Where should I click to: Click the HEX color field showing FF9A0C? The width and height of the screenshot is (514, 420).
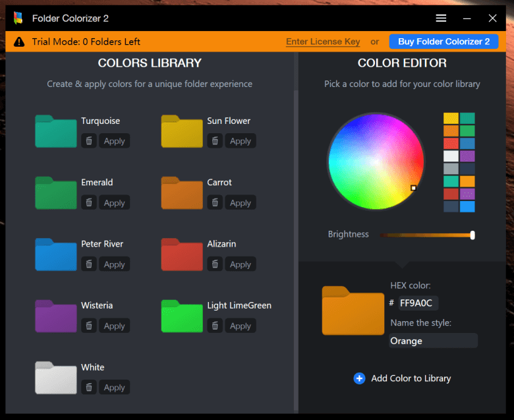(x=418, y=303)
